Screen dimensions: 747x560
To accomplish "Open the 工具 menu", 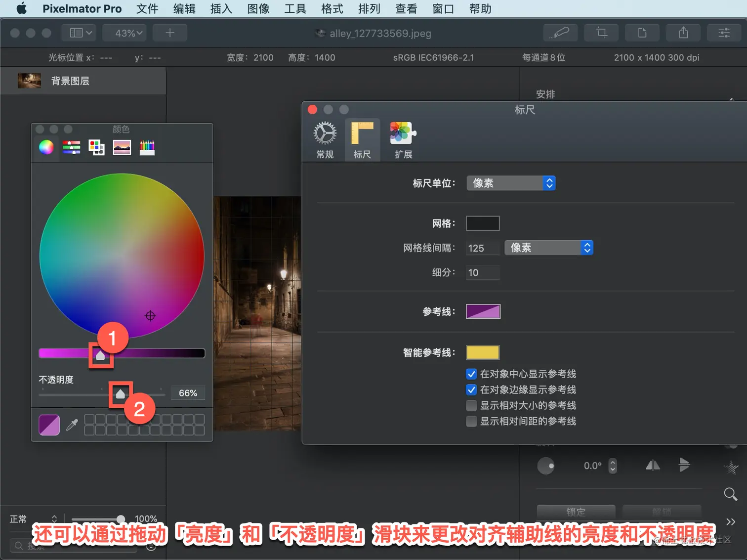I will pyautogui.click(x=295, y=8).
